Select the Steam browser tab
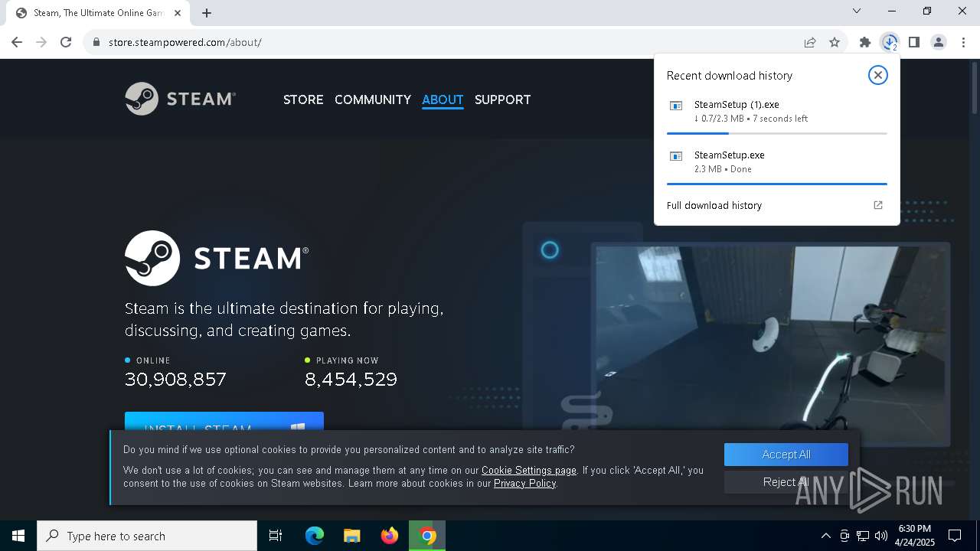This screenshot has height=551, width=980. [x=97, y=13]
